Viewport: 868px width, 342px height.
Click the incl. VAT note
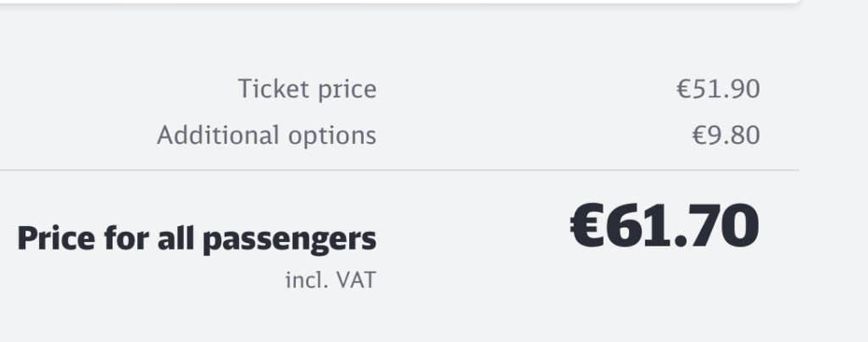[x=331, y=280]
